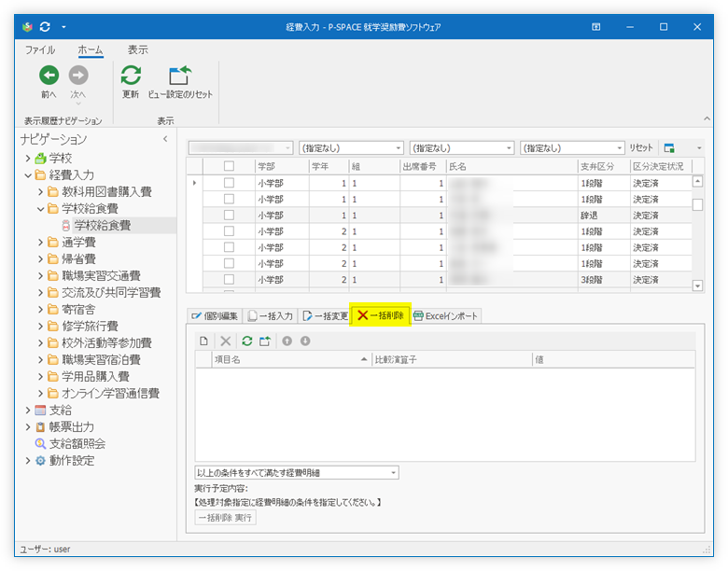Click the 支給額照会 magnifier icon
The height and width of the screenshot is (571, 728).
[x=41, y=444]
